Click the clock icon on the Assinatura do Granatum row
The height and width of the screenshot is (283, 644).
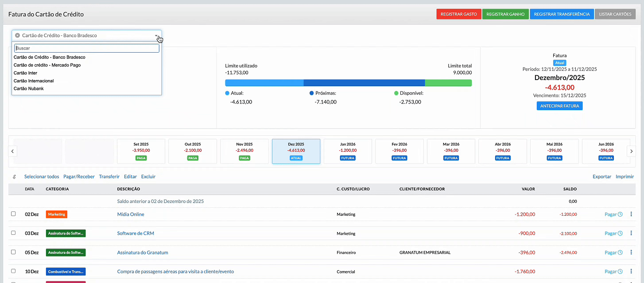click(x=620, y=252)
